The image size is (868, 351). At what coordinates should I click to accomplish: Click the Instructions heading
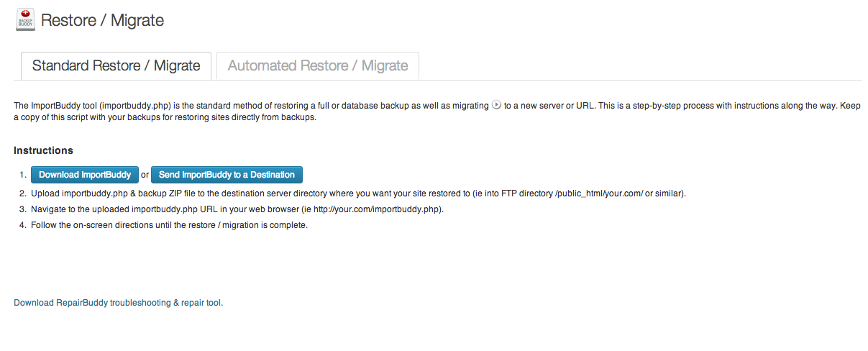[x=43, y=150]
